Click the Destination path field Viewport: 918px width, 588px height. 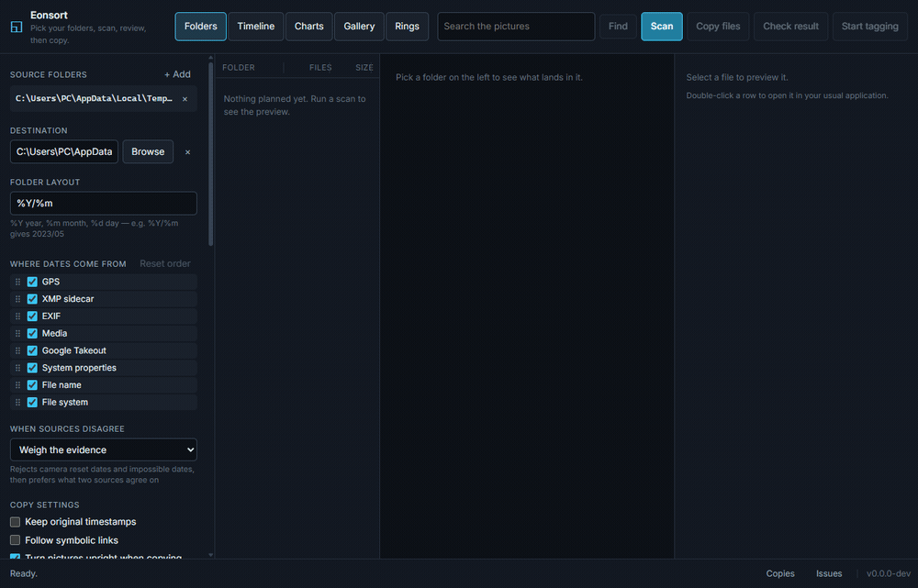pos(64,151)
